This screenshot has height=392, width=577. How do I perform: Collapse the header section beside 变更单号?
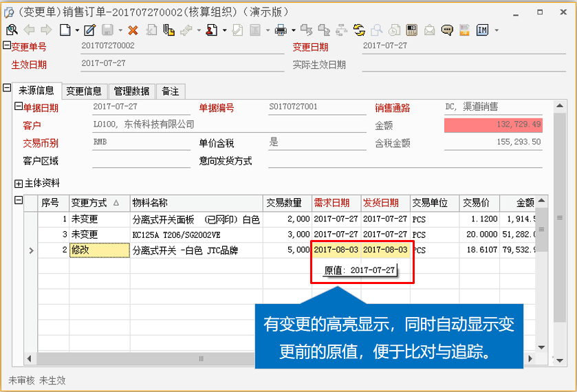(x=7, y=45)
